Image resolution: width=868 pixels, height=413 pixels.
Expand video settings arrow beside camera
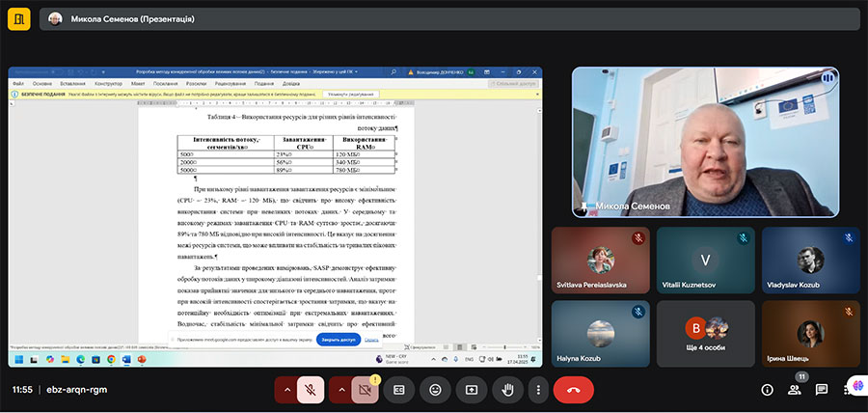coord(339,390)
